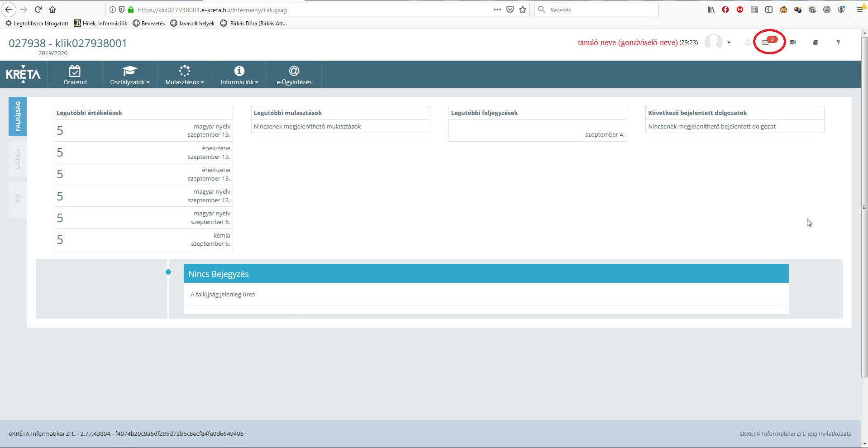
Task: Open the user profile dropdown arrow
Action: (729, 43)
